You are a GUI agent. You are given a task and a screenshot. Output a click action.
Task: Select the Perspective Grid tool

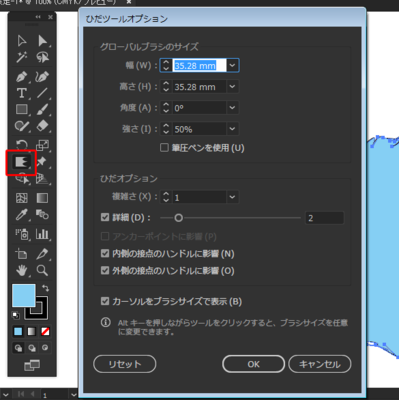[x=42, y=179]
